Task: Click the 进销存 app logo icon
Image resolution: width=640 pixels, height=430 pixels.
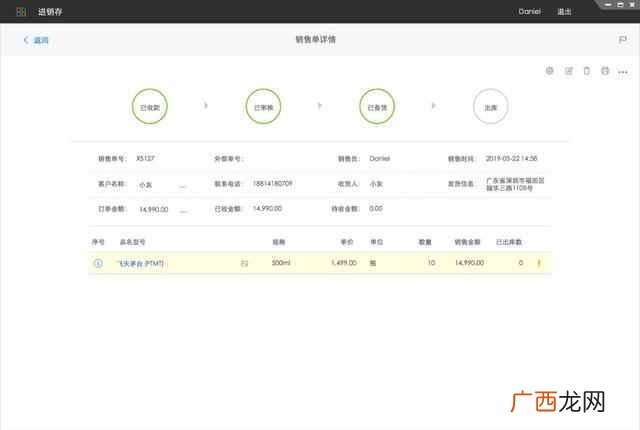Action: click(x=21, y=12)
